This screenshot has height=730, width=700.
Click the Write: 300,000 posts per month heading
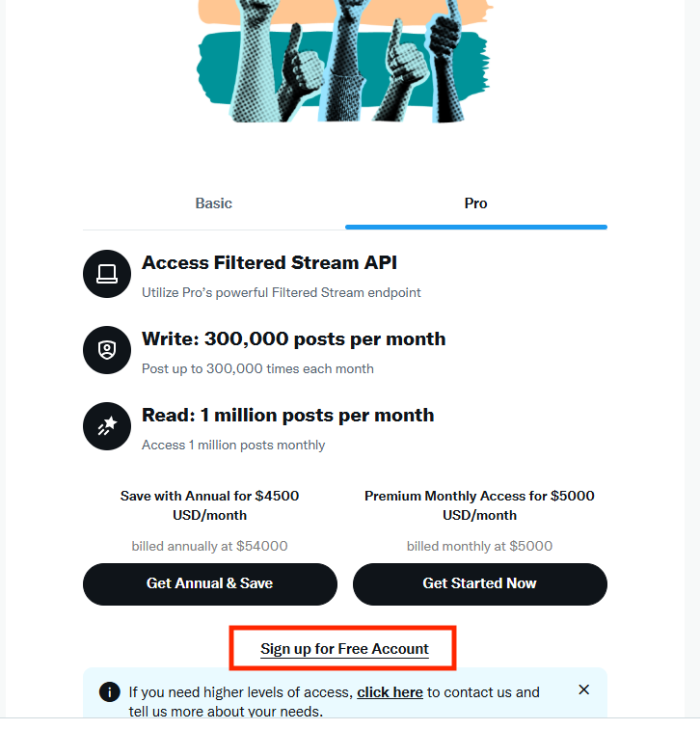(x=293, y=338)
